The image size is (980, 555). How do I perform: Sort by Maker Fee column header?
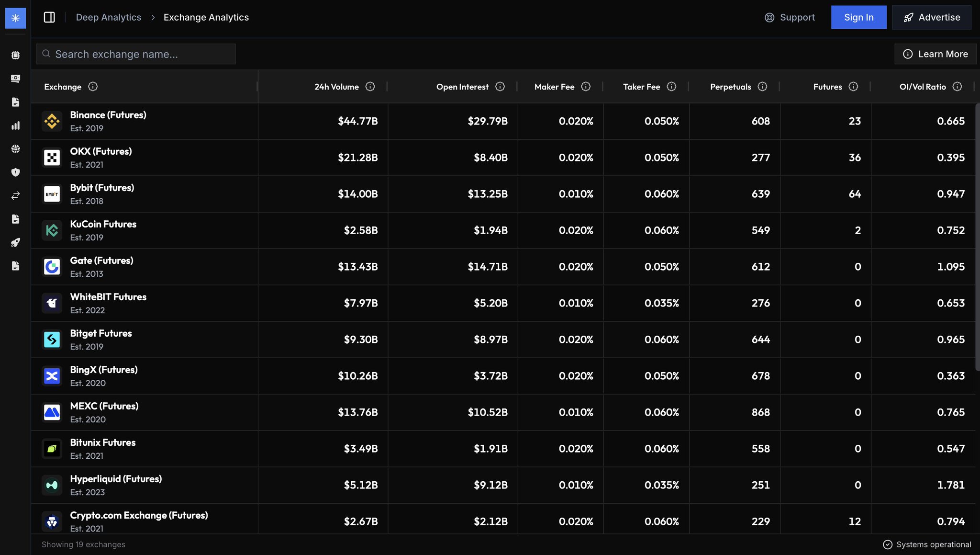[554, 87]
